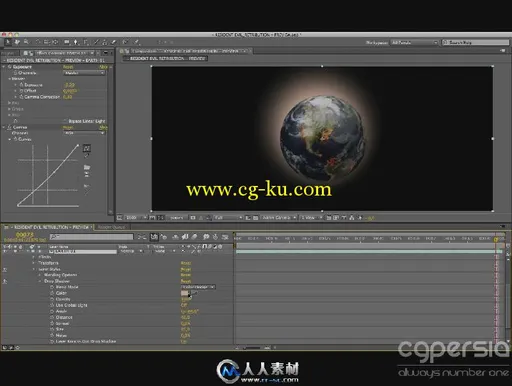
Task: Select the Puppet Pin tool
Action: [136, 42]
